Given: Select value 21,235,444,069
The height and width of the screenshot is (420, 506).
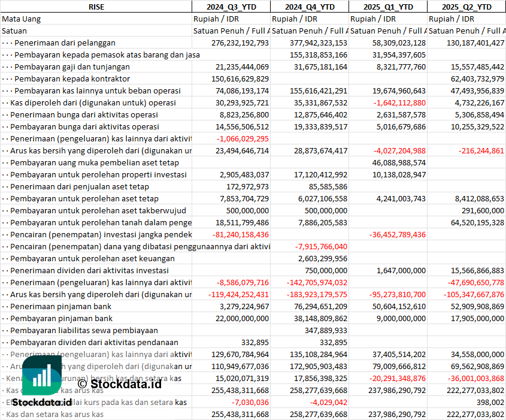Looking at the screenshot, I should (x=242, y=67).
